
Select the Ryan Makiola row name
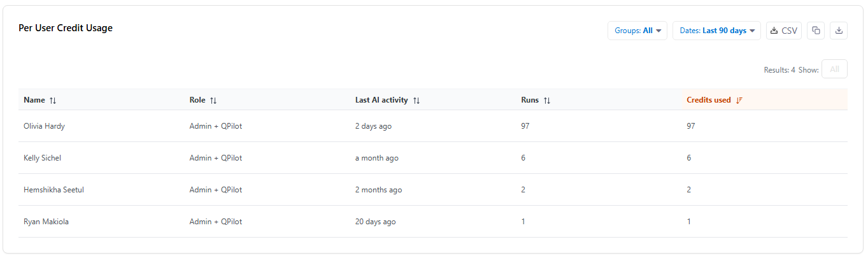tap(46, 222)
